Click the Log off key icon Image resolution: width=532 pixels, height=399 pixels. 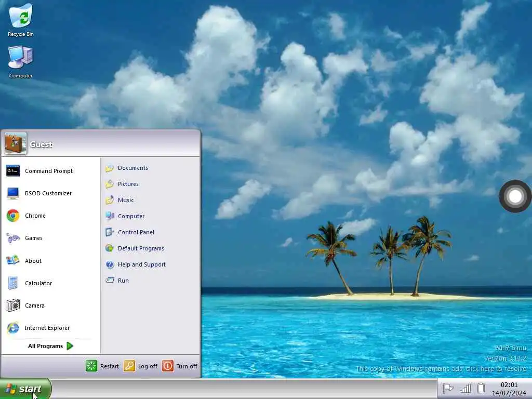click(129, 366)
